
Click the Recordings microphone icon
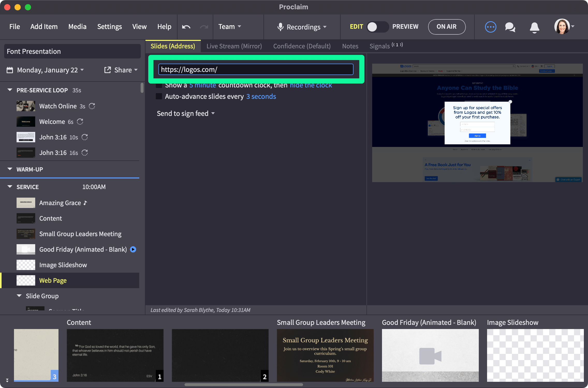[x=280, y=27]
